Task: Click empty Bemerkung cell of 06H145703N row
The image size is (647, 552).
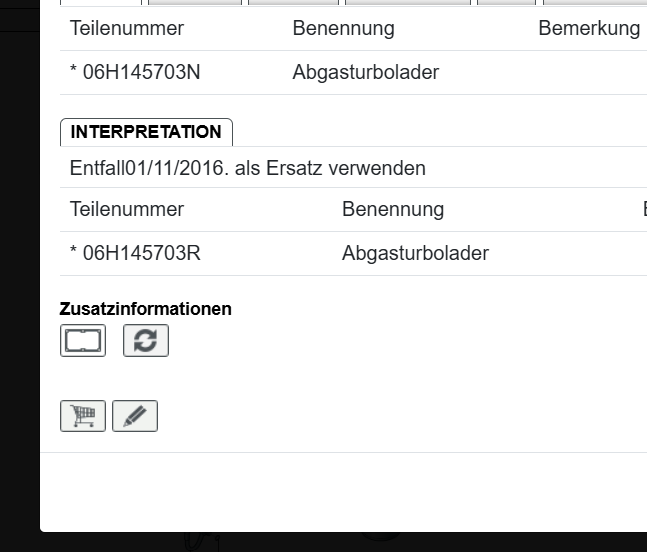Action: (x=589, y=72)
